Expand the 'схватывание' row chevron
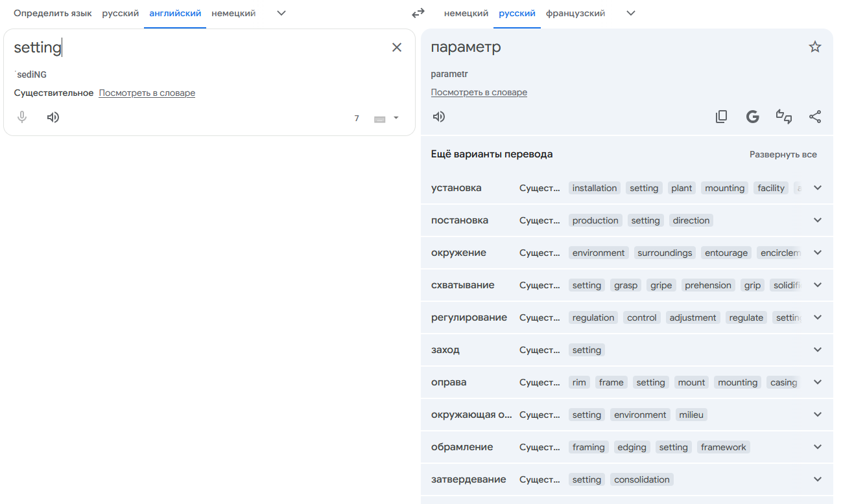 coord(818,285)
